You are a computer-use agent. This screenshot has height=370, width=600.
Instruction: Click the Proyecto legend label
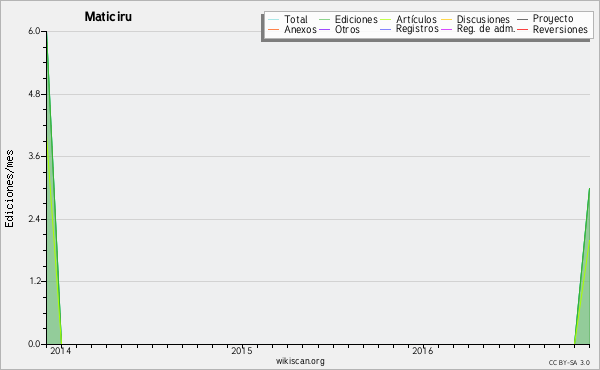[553, 19]
